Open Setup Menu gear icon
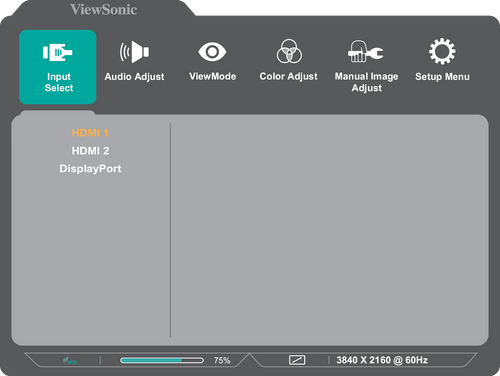This screenshot has height=376, width=500. pos(442,51)
